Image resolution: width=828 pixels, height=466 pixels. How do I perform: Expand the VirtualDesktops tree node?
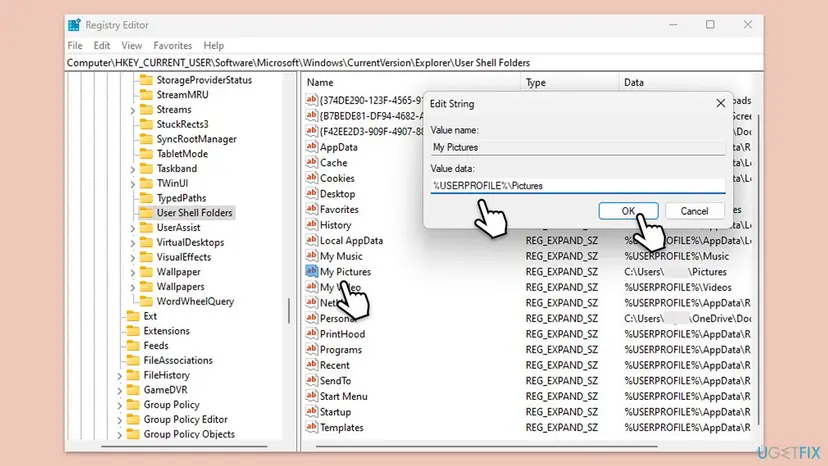(133, 243)
